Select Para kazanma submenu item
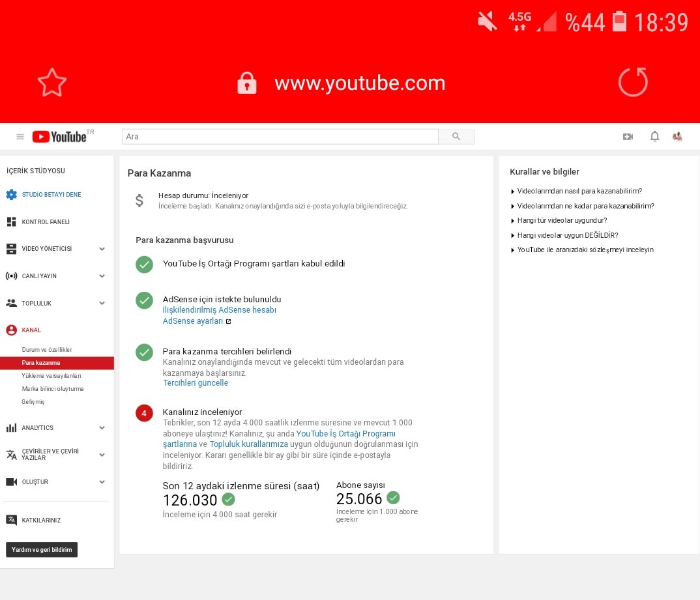The height and width of the screenshot is (600, 700). [x=57, y=363]
